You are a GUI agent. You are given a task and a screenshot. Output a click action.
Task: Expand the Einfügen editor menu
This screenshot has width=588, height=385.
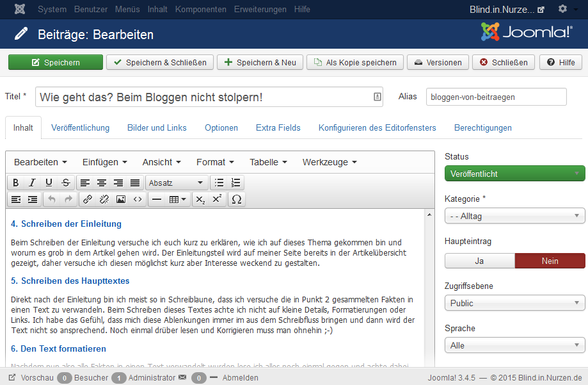click(x=105, y=162)
